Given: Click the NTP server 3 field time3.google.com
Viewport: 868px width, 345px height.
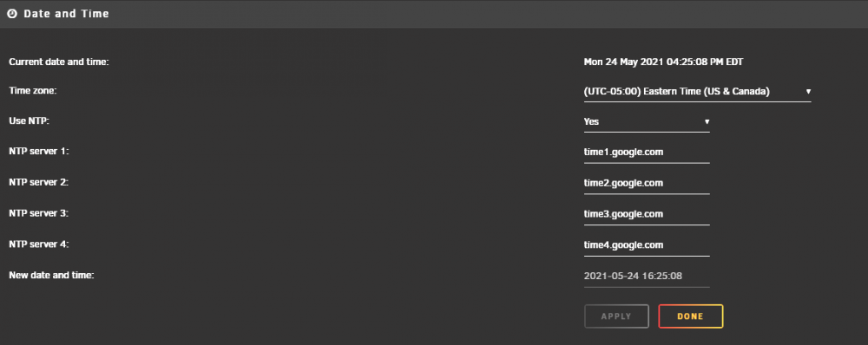Looking at the screenshot, I should [x=647, y=214].
